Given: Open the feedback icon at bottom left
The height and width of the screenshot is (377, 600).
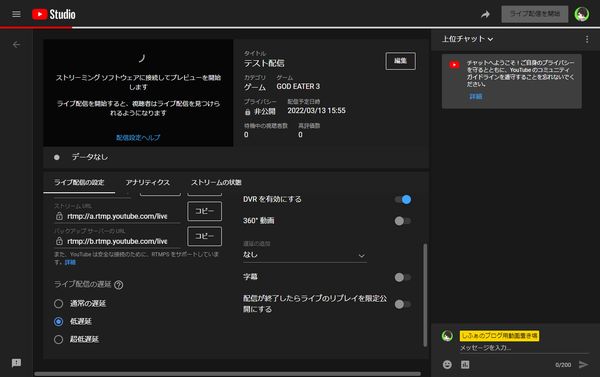Looking at the screenshot, I should [x=16, y=362].
